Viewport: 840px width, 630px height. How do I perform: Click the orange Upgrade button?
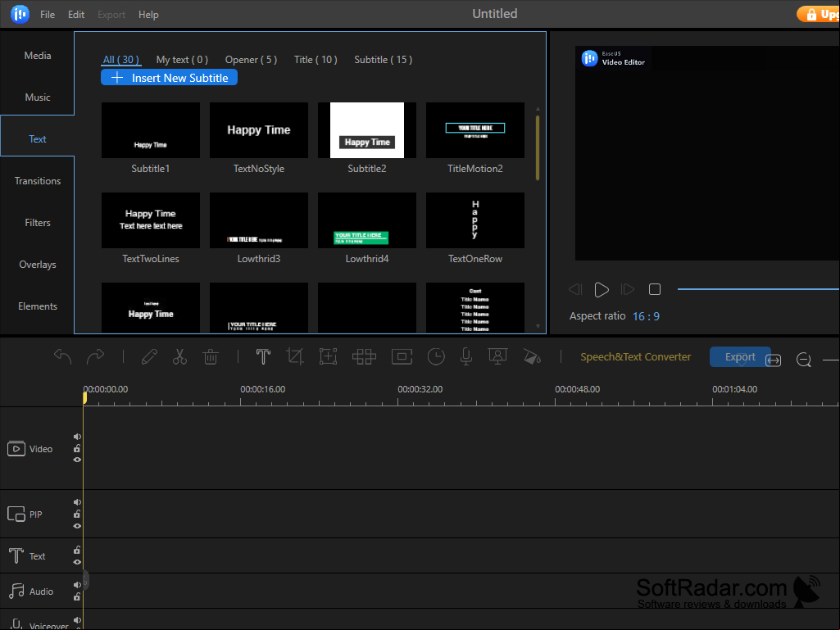pos(818,14)
